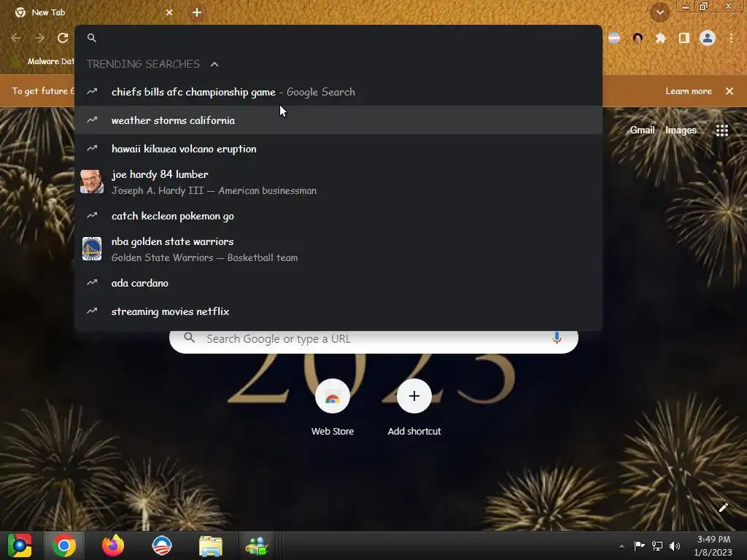This screenshot has height=560, width=747.
Task: Show hidden tray icons arrow
Action: [622, 546]
